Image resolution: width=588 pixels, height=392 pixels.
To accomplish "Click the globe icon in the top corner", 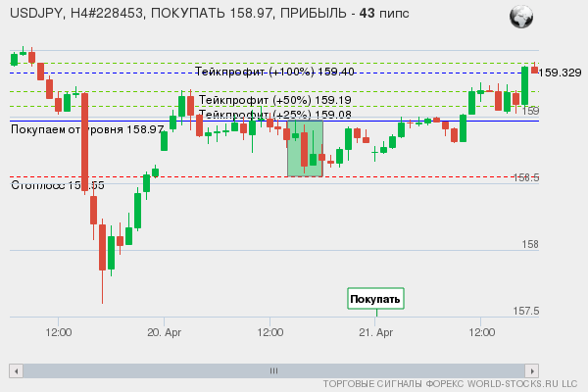I will point(522,16).
